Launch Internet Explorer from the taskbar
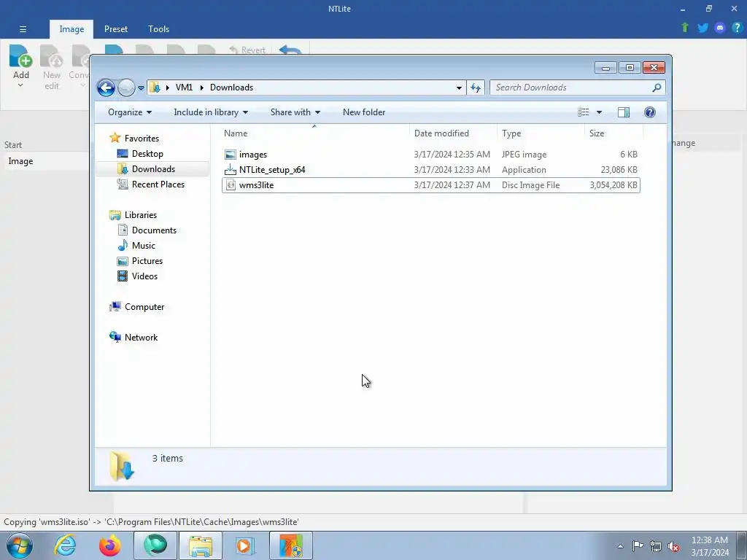 pos(65,545)
